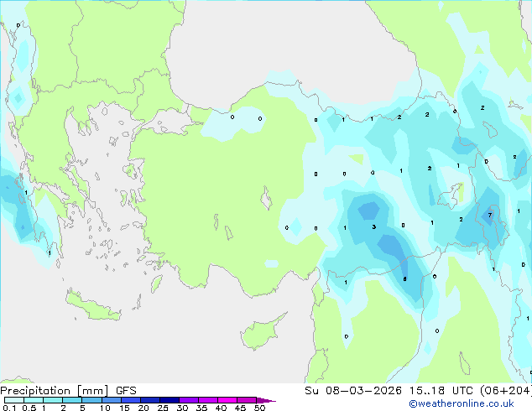Click the "15..18 UTC" time range text

441,391
